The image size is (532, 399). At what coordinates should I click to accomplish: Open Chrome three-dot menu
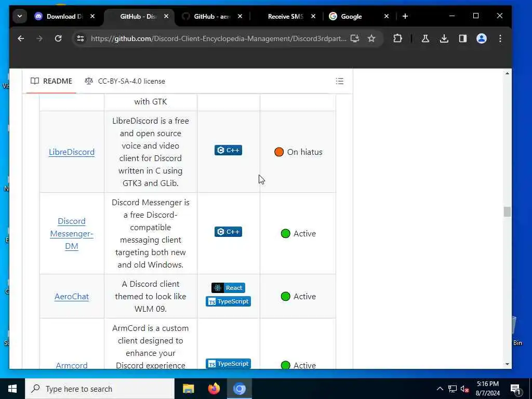click(x=500, y=38)
